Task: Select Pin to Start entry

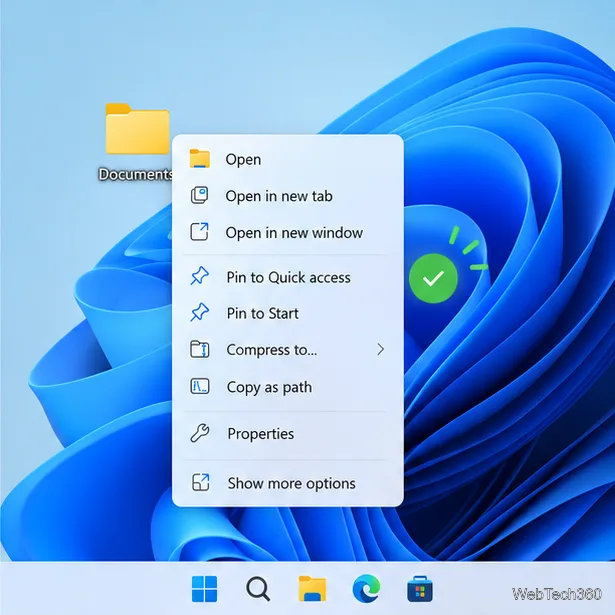Action: 287,313
